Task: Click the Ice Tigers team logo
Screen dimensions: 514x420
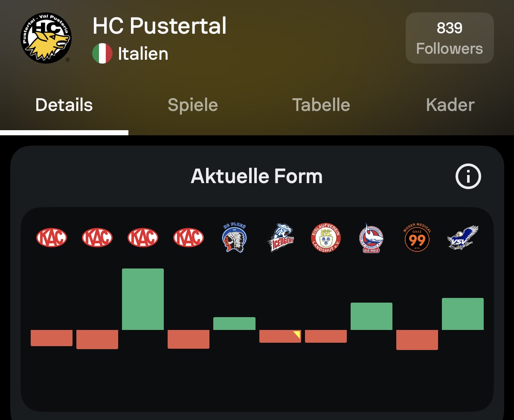Action: (280, 238)
